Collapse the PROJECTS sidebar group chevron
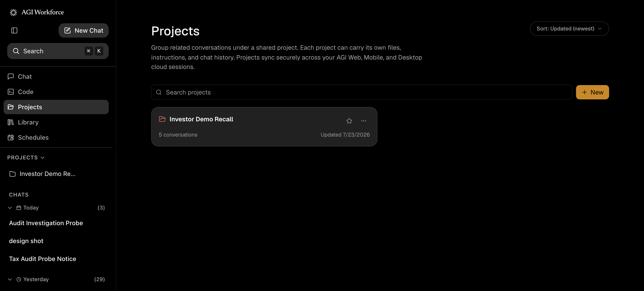Screen dimensions: 644x291 pyautogui.click(x=42, y=158)
